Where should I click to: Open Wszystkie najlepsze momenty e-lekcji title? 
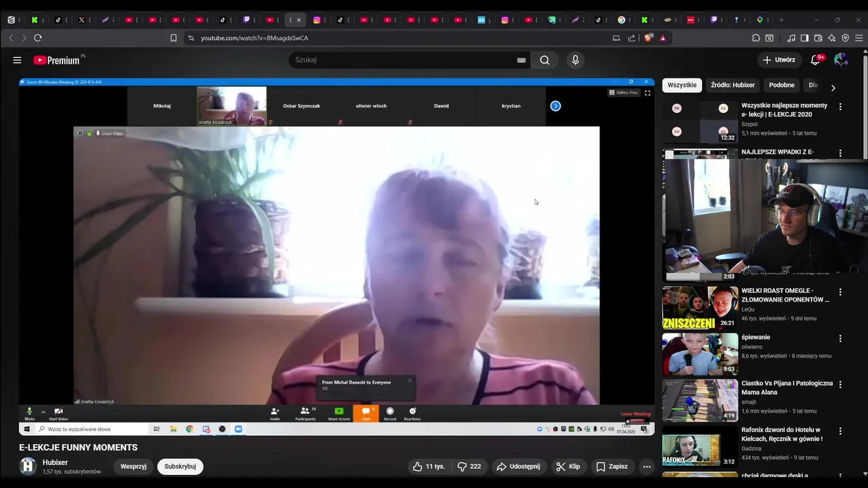[x=784, y=110]
